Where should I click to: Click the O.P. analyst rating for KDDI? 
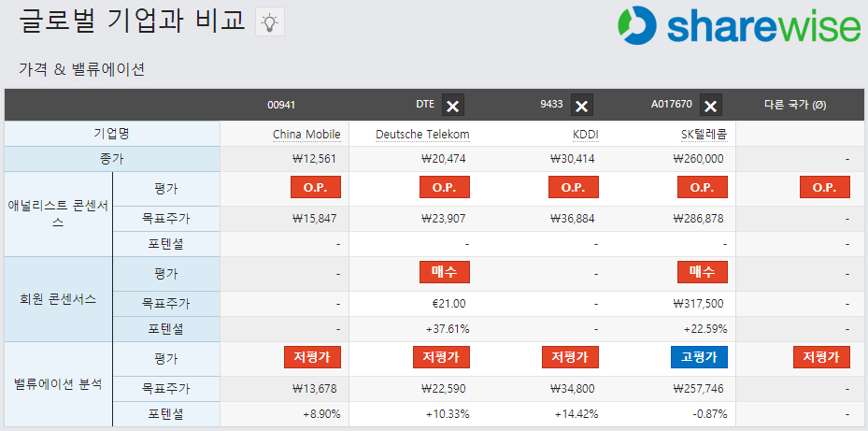click(x=574, y=187)
